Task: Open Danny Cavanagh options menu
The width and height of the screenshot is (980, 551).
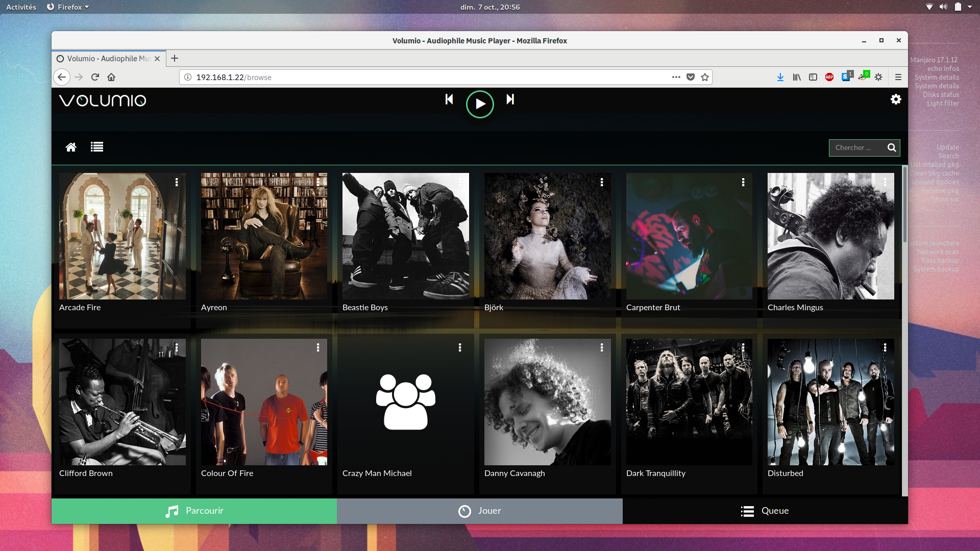Action: pyautogui.click(x=602, y=347)
